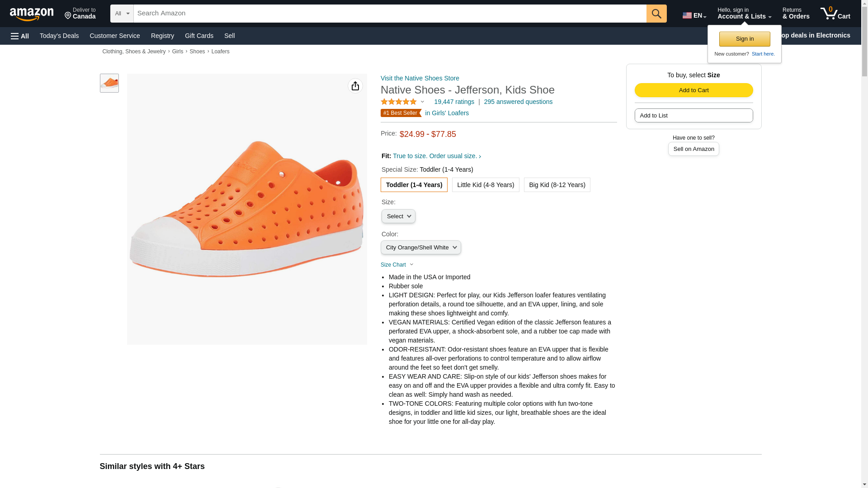
Task: Select Toddler (1-4 Years) size option
Action: 414,185
